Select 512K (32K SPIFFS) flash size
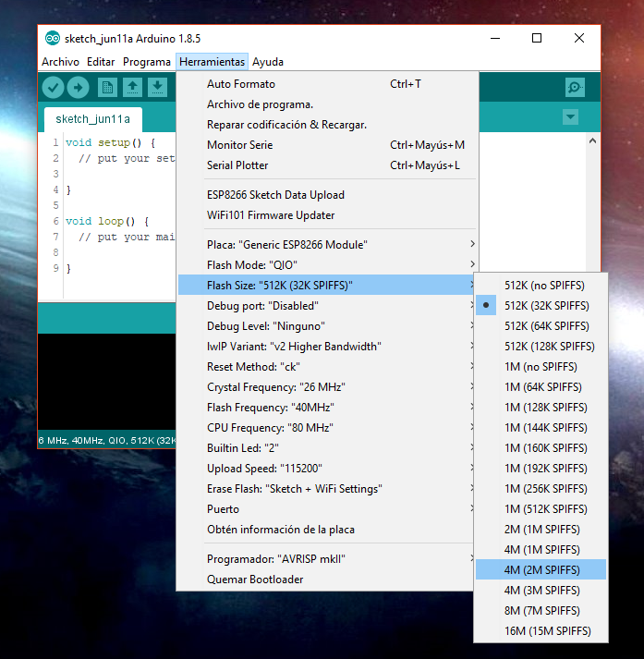 click(541, 306)
